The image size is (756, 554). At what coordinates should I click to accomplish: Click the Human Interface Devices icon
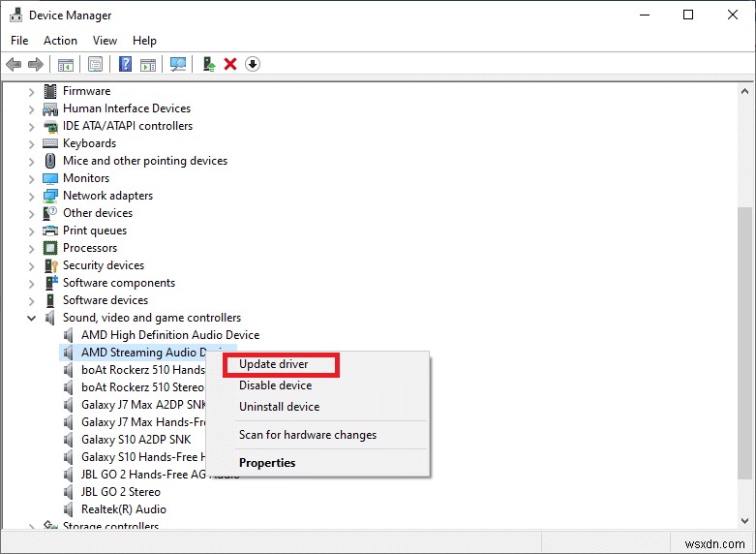click(50, 108)
